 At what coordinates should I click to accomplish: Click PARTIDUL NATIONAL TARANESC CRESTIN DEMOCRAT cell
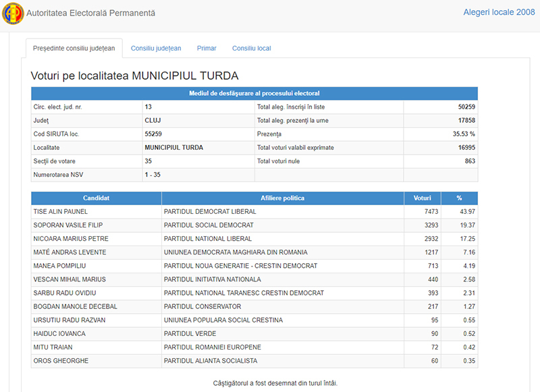(x=282, y=293)
